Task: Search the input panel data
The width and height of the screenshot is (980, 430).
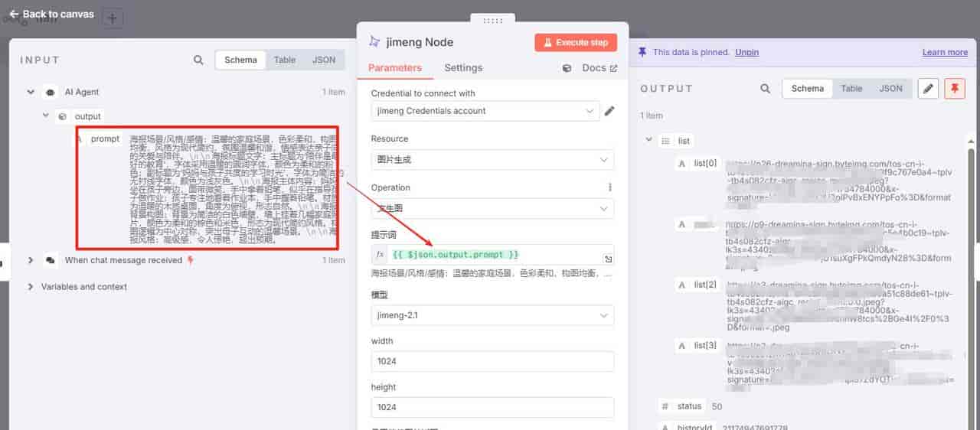Action: click(198, 60)
